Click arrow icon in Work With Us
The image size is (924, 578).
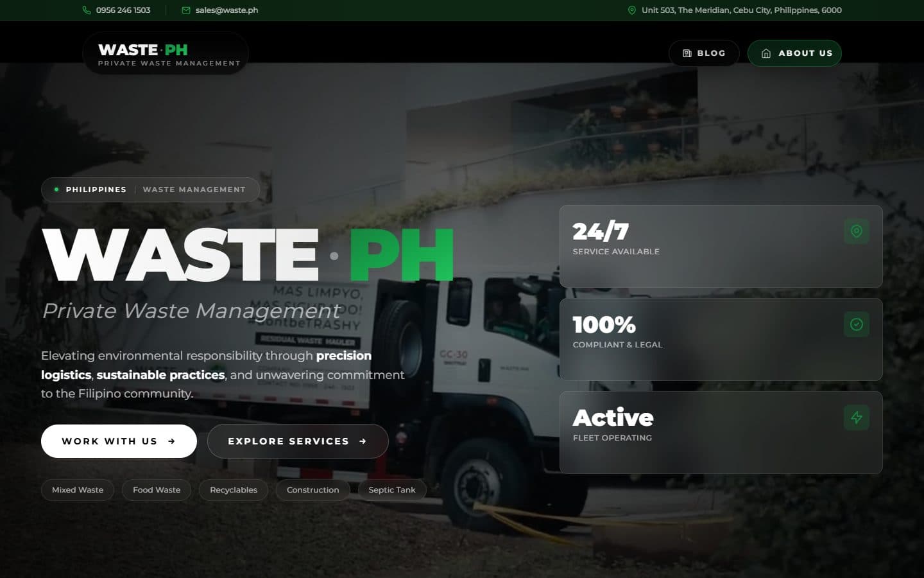click(x=171, y=441)
